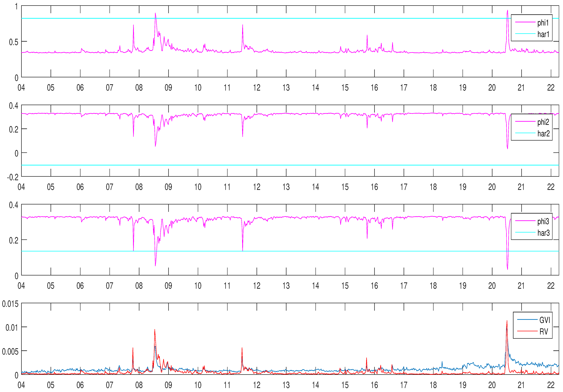Click the 20 x-axis label under bottom plot
This screenshot has width=563, height=392.
pyautogui.click(x=492, y=385)
